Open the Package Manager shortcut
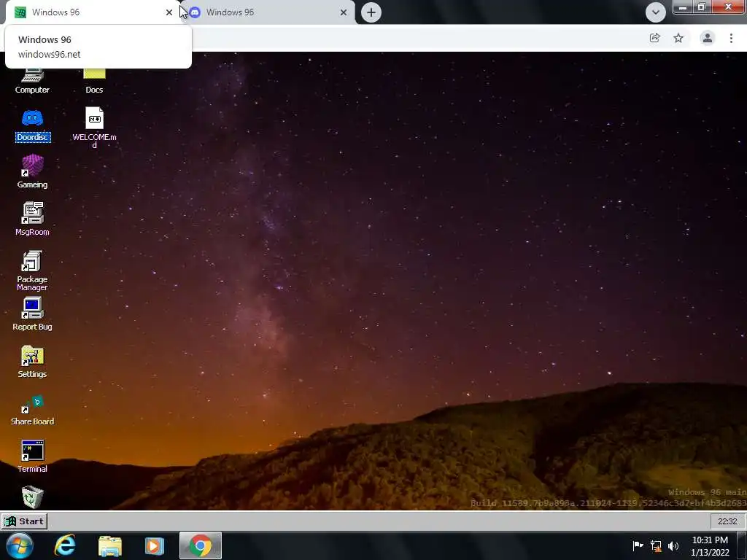 (32, 271)
